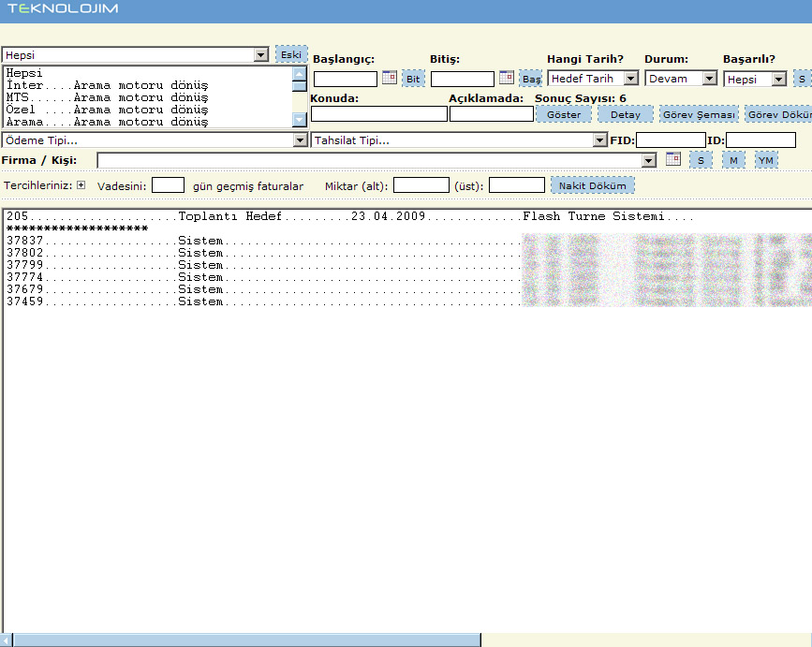This screenshot has height=647, width=812.
Task: Focus the Başlangıç date input field
Action: tap(346, 80)
